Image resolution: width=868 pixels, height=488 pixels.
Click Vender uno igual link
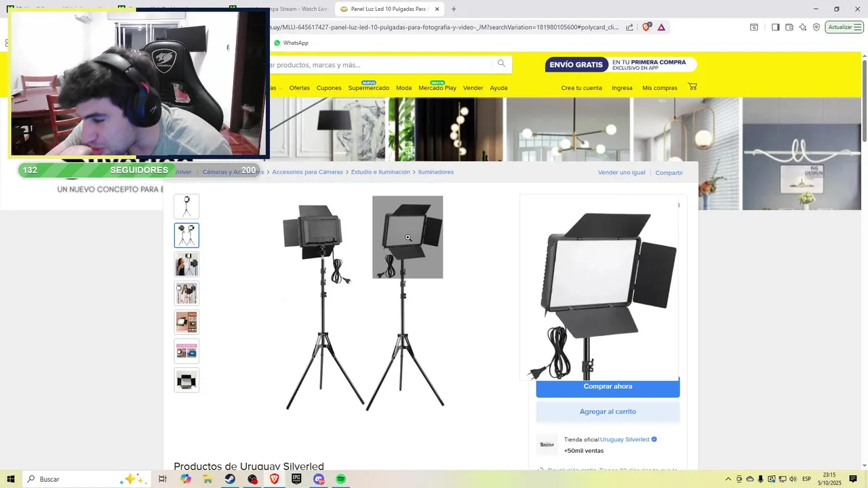622,173
